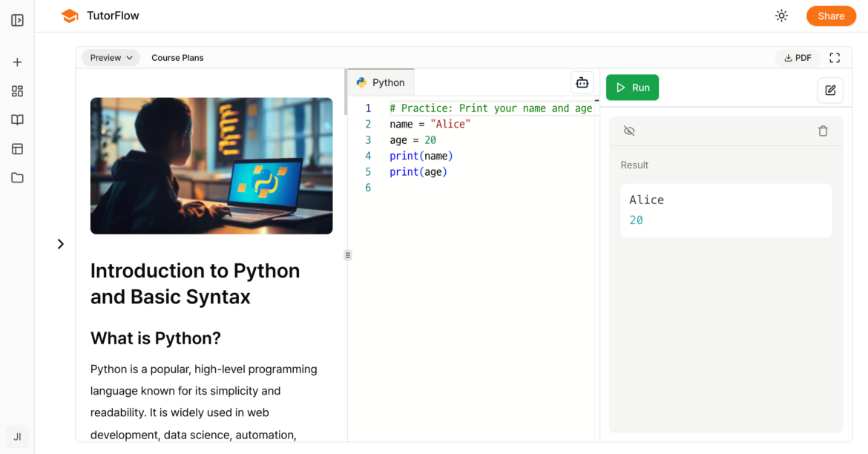
Task: Toggle the left sidebar panel icon
Action: click(17, 20)
